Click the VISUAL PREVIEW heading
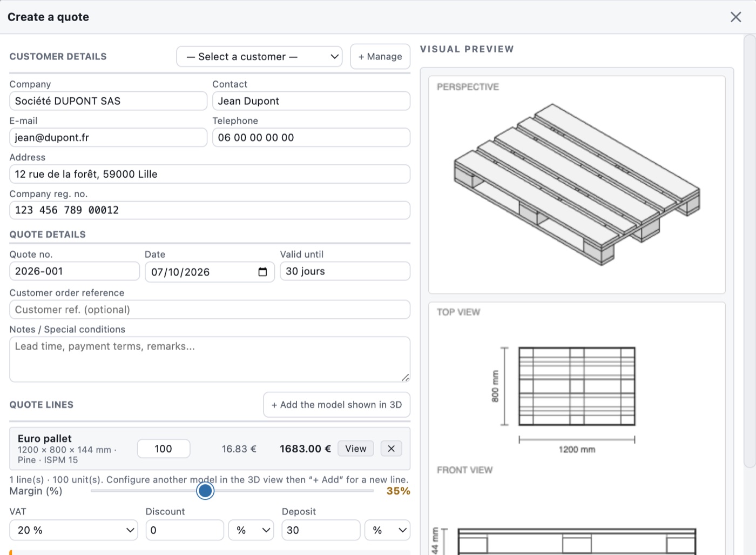The image size is (756, 555). click(467, 49)
